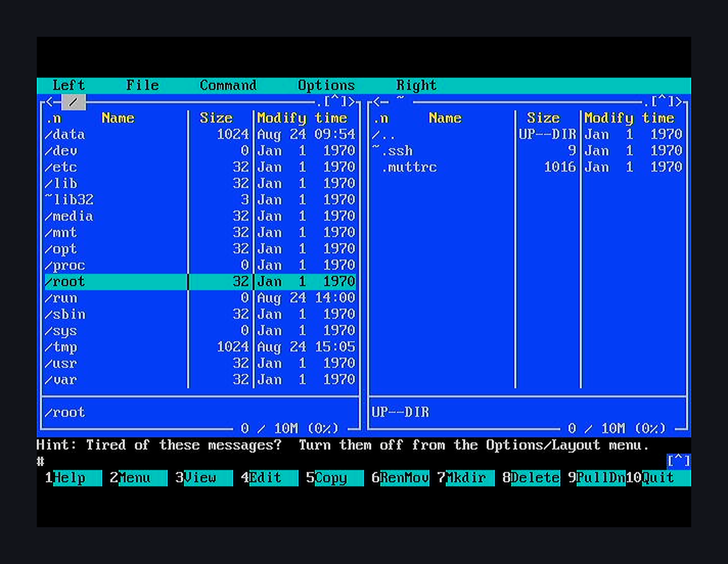728x564 pixels.
Task: Select the /proc directory row
Action: (x=200, y=265)
